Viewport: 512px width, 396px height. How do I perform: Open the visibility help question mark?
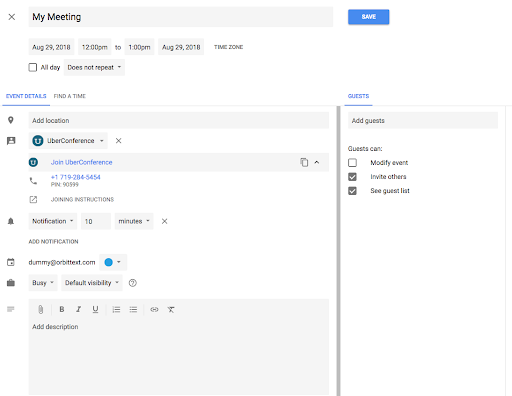(x=133, y=283)
